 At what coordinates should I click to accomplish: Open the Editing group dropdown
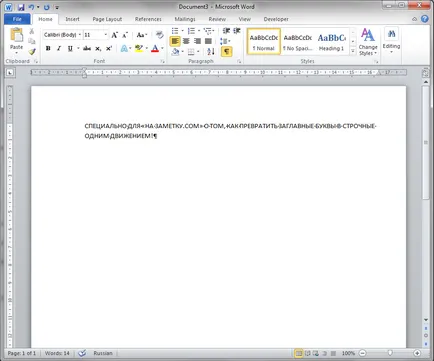(x=391, y=41)
